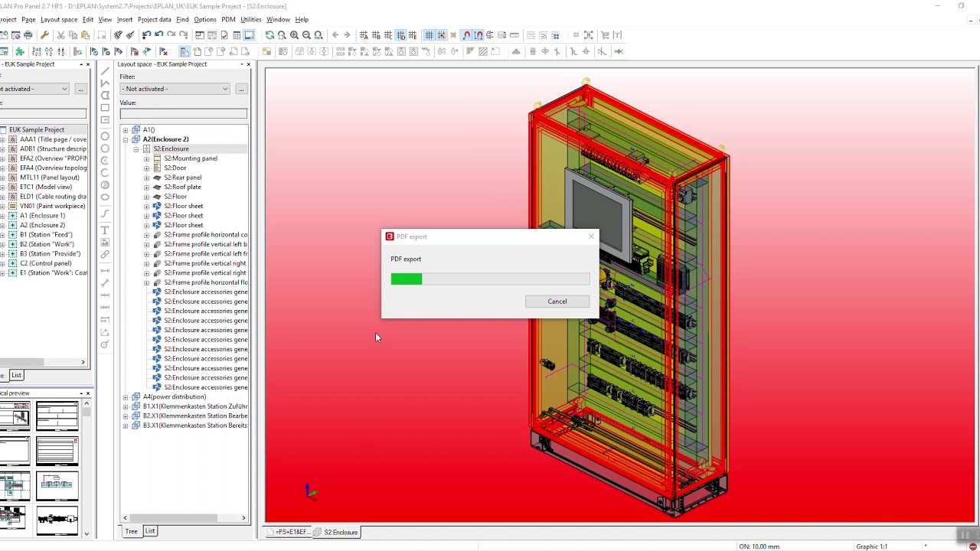
Task: Toggle grid D size button
Action: tap(400, 35)
